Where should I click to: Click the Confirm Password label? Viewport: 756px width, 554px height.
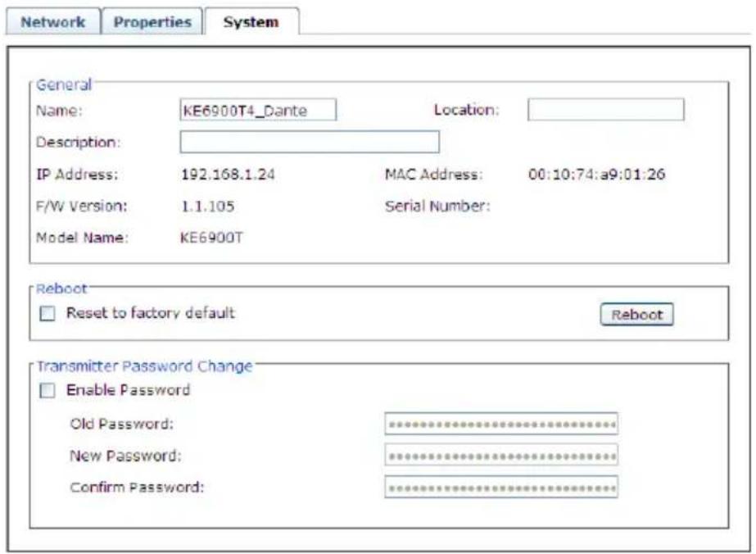point(137,487)
